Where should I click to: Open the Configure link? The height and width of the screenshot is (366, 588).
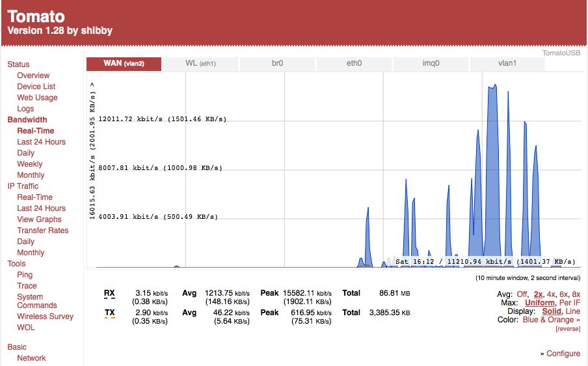click(x=563, y=354)
